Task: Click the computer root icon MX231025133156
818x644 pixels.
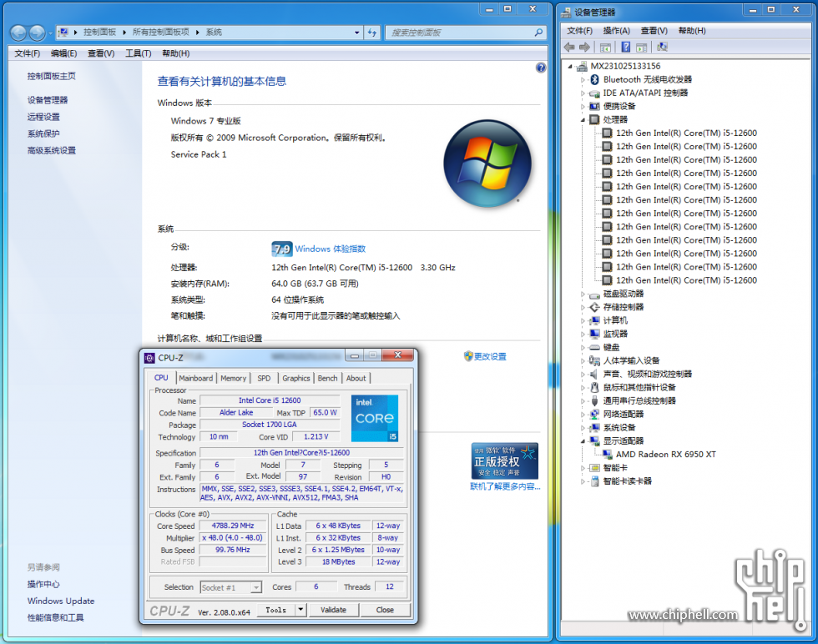Action: [x=582, y=66]
